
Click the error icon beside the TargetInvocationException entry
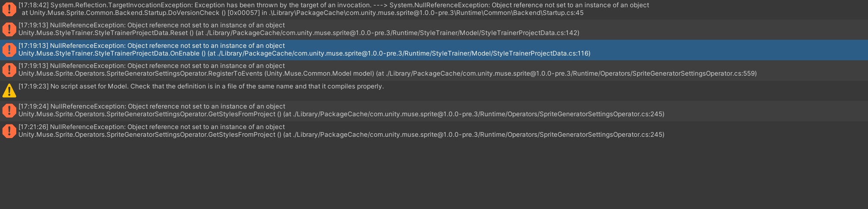(9, 9)
